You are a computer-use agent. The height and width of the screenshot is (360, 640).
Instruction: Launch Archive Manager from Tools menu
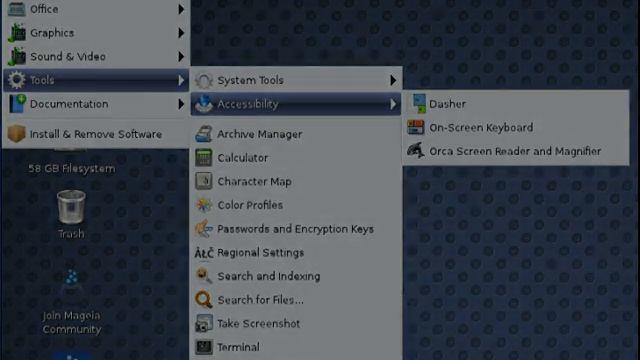click(x=296, y=134)
